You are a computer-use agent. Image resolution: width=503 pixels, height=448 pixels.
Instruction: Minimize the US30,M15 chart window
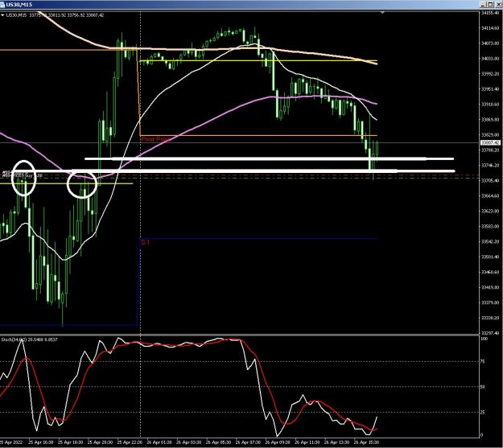coord(484,4)
